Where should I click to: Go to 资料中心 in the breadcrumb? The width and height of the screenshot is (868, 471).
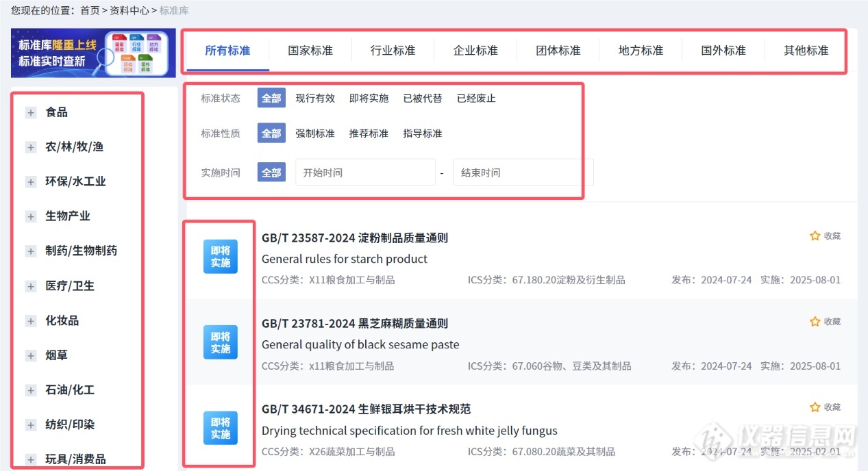(x=129, y=10)
